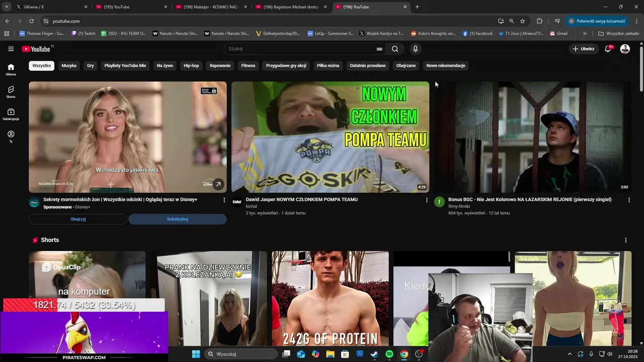Go back in the browser

click(7, 21)
